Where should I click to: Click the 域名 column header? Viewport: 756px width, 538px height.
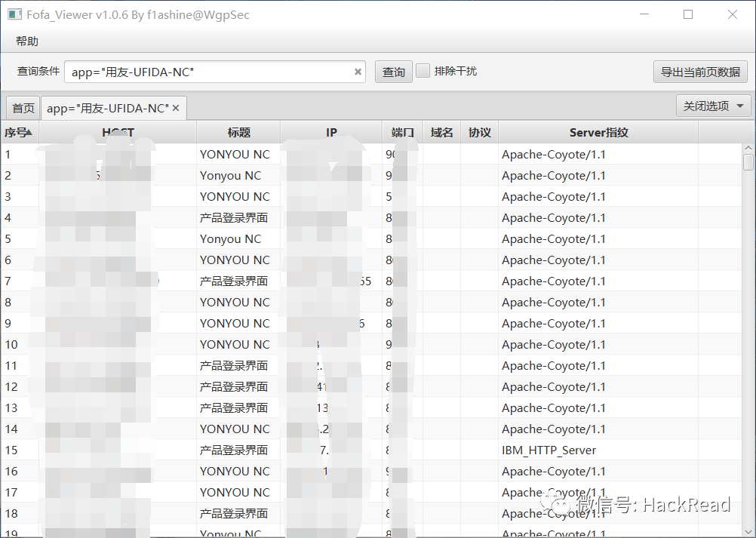click(441, 132)
